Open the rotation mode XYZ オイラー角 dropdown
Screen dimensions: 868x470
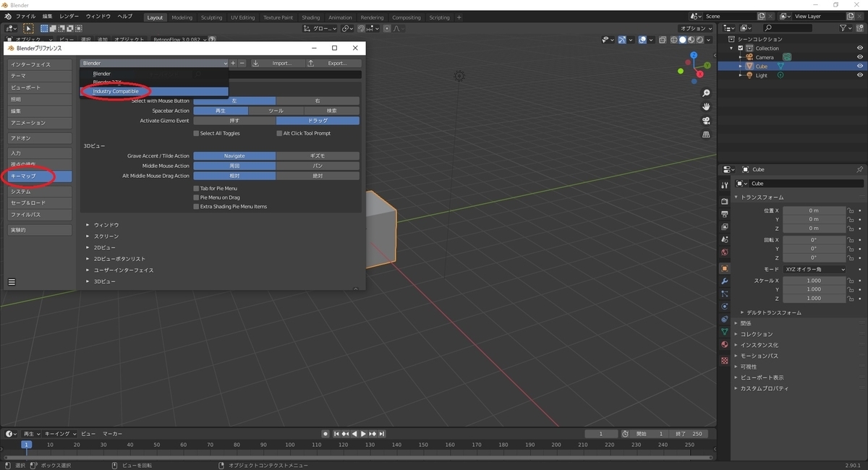click(814, 269)
